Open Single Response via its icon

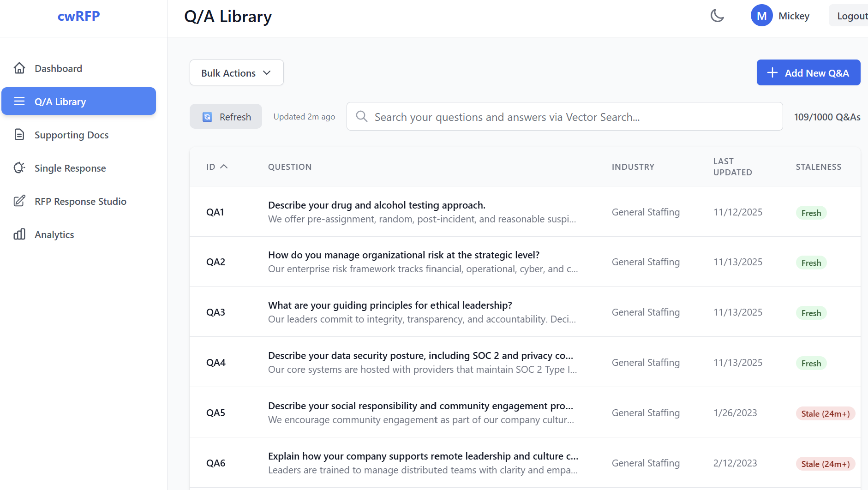tap(19, 168)
